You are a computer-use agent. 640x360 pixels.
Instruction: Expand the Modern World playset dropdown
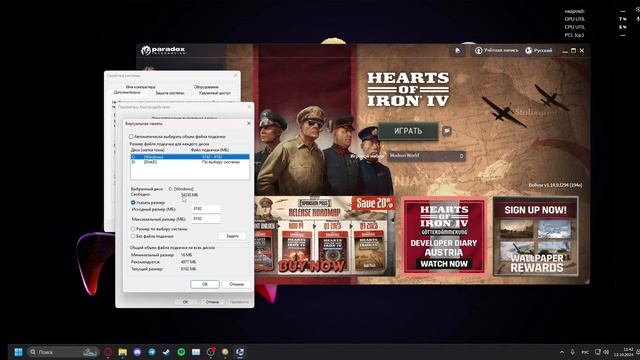click(x=427, y=156)
